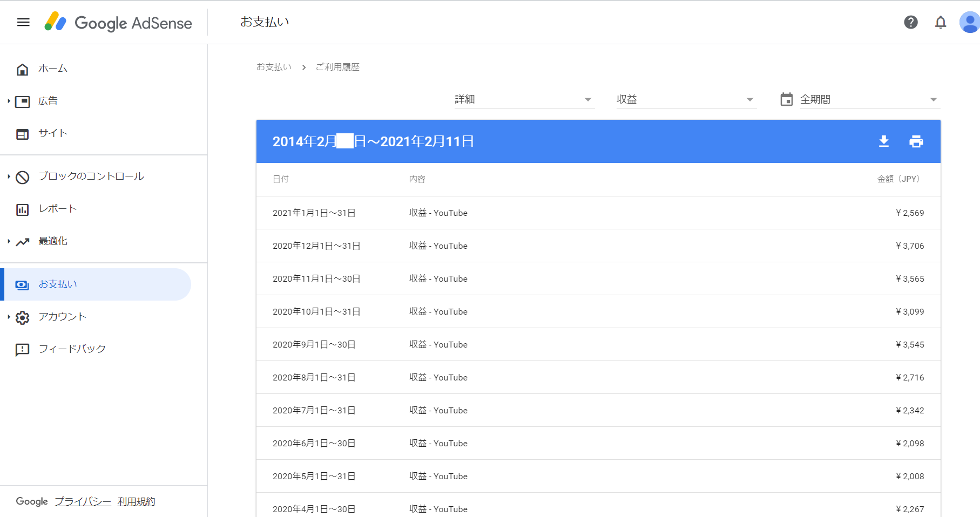Screen dimensions: 980x517
Task: Select the 2020年7月1日〜31日 row
Action: (x=598, y=410)
